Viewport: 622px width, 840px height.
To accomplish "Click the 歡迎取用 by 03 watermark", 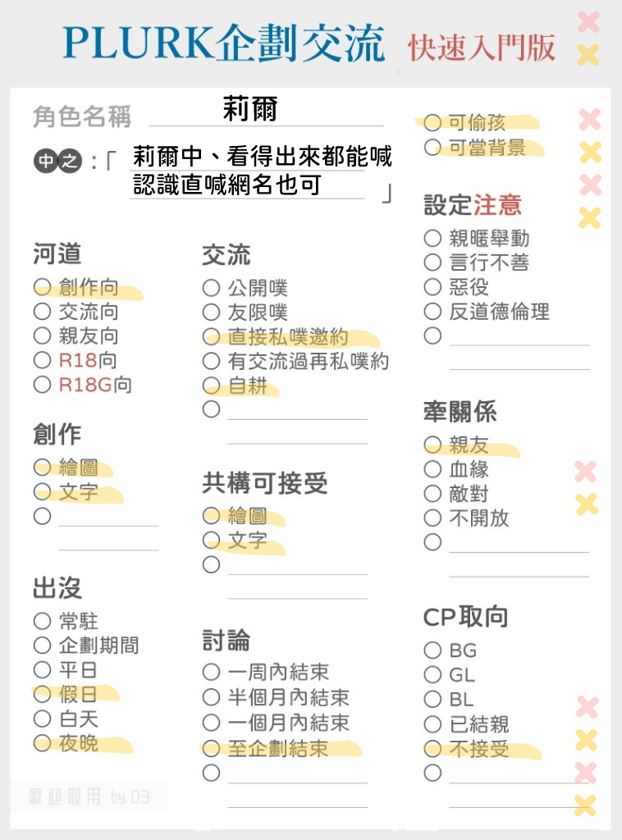I will pyautogui.click(x=89, y=797).
